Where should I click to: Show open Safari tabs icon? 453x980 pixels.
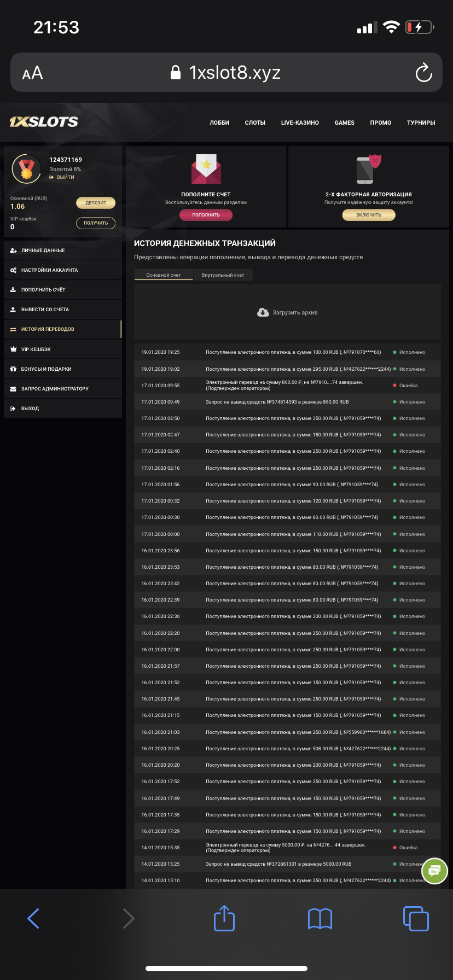coord(416,918)
